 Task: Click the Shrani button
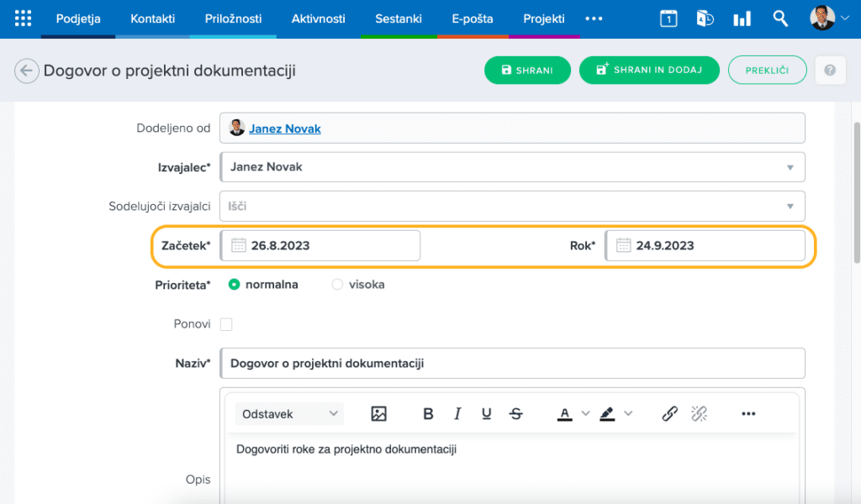(527, 71)
